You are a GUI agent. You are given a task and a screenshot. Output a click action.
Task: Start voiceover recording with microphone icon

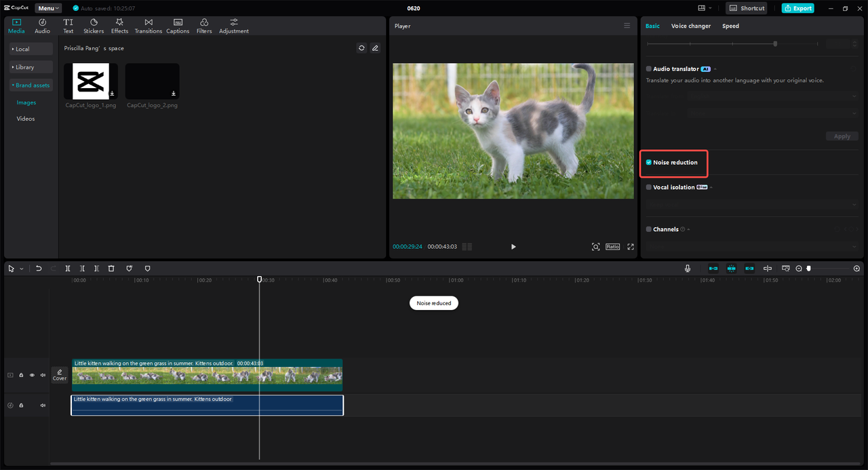pyautogui.click(x=688, y=269)
